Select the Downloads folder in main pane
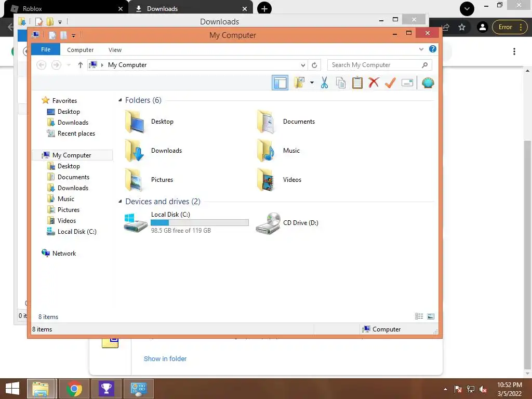532x399 pixels. pos(153,151)
